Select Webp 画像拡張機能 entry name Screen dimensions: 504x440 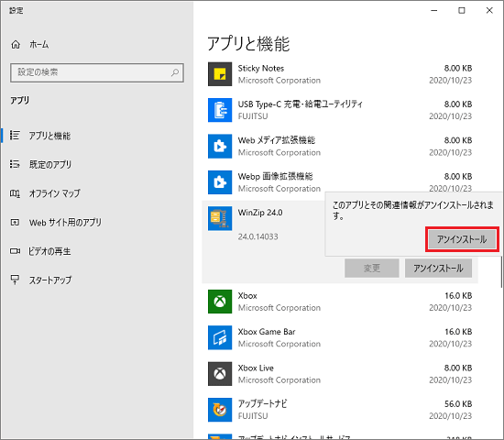[x=275, y=176]
